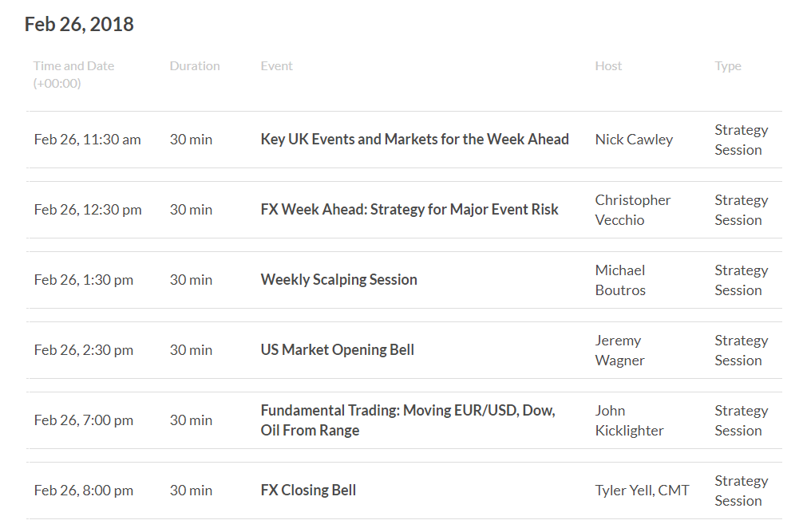Select the Feb 26, 7:00 pm time cell
Screen dimensions: 799x532
[84, 420]
